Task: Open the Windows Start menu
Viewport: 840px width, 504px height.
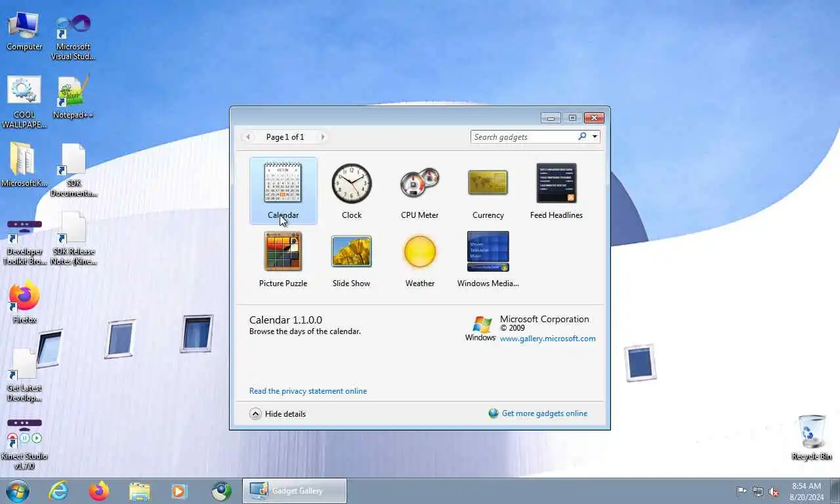Action: pyautogui.click(x=18, y=491)
